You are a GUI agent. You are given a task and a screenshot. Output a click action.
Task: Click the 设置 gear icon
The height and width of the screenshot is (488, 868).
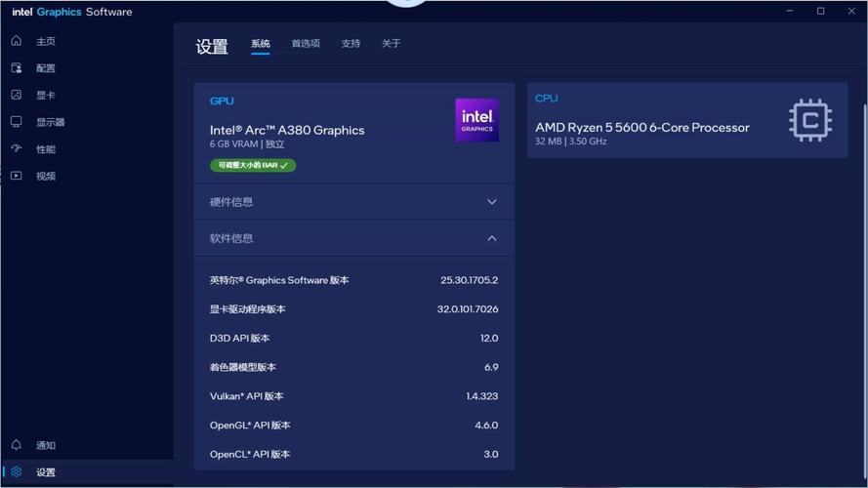(16, 471)
